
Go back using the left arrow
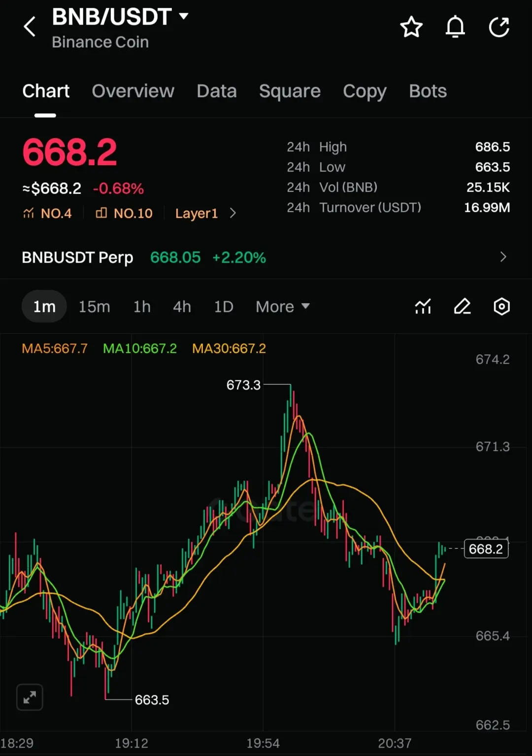click(30, 27)
